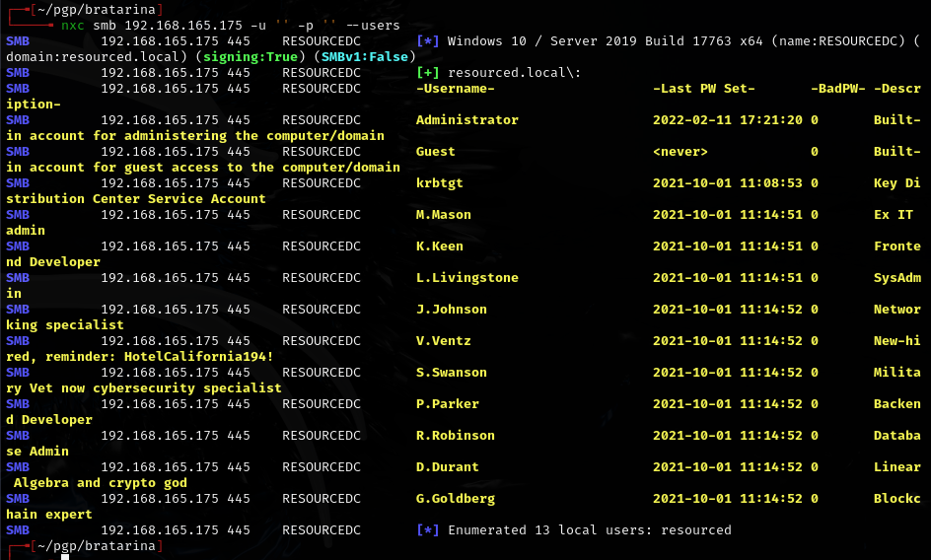
Task: Click the M.Mason username entry
Action: [x=443, y=215]
